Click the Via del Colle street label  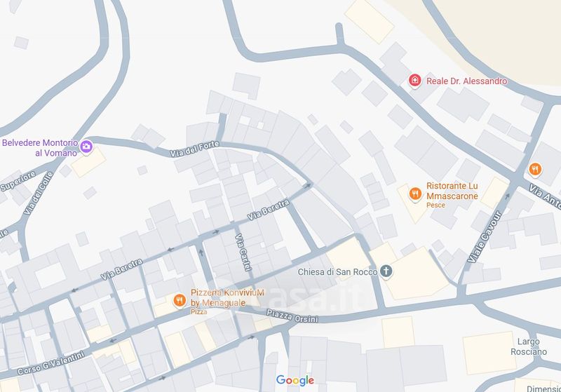(x=39, y=193)
